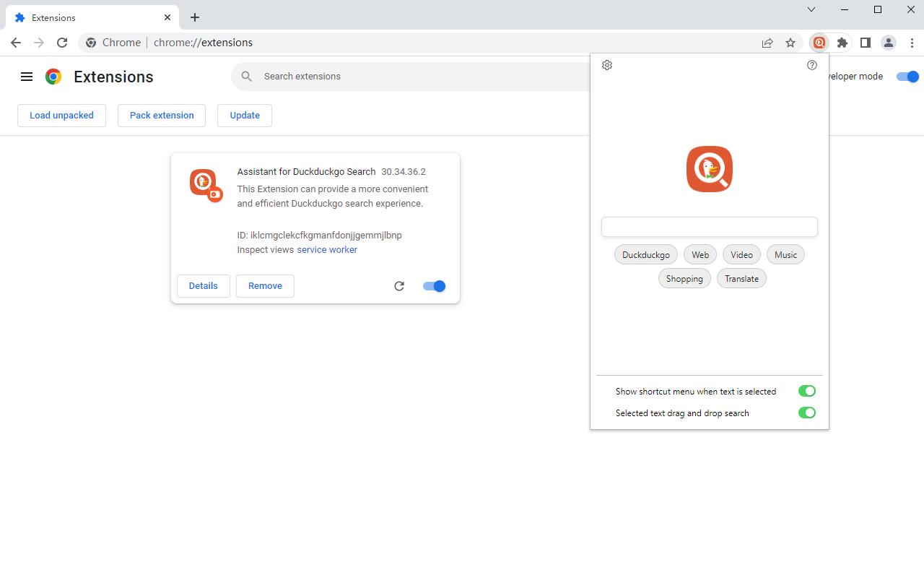Click the Pack extension button

162,116
